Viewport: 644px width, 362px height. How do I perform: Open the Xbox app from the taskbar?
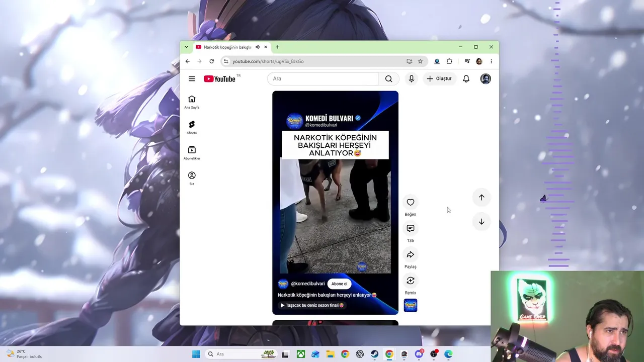tap(300, 354)
